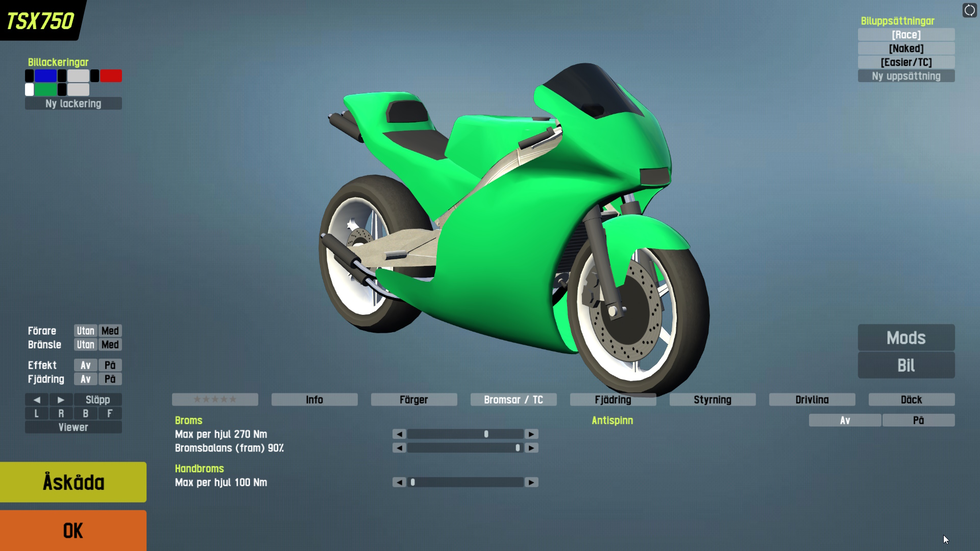This screenshot has width=980, height=551.
Task: Select the red livery color swatch
Action: [x=111, y=76]
